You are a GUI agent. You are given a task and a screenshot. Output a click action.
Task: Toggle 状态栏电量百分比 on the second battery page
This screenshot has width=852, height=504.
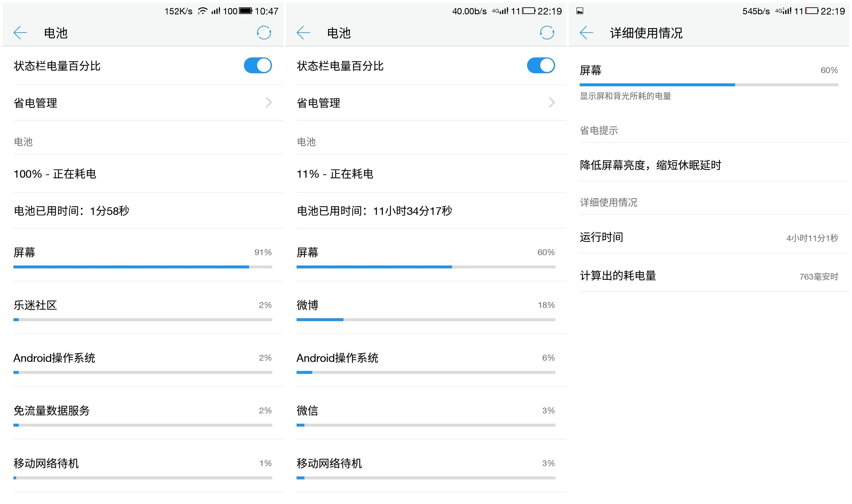[x=541, y=65]
